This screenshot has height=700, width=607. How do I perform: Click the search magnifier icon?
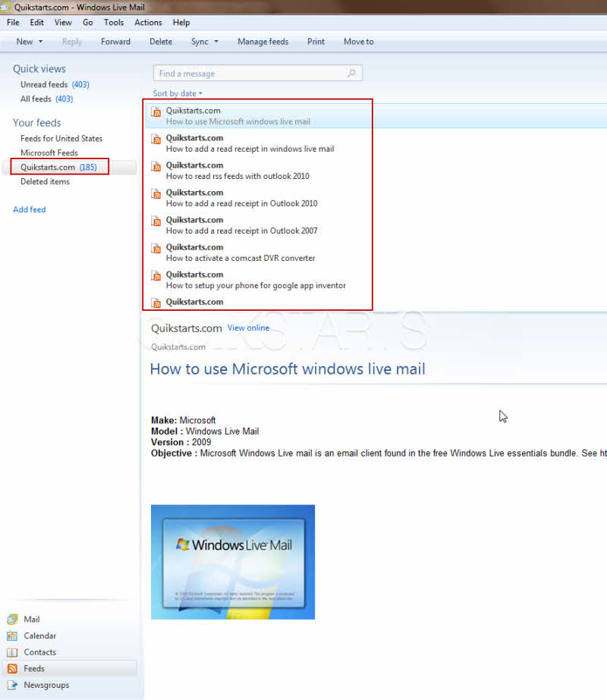[351, 73]
